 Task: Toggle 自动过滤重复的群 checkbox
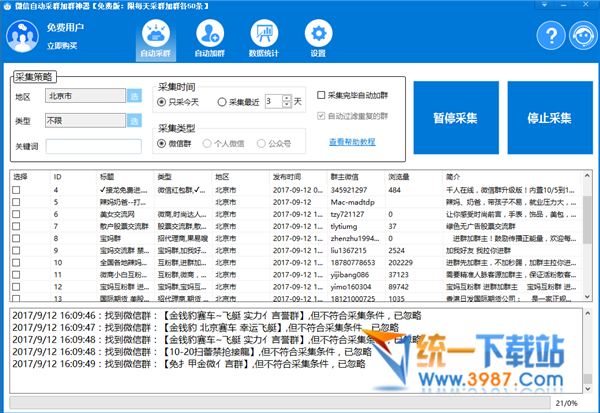click(321, 116)
